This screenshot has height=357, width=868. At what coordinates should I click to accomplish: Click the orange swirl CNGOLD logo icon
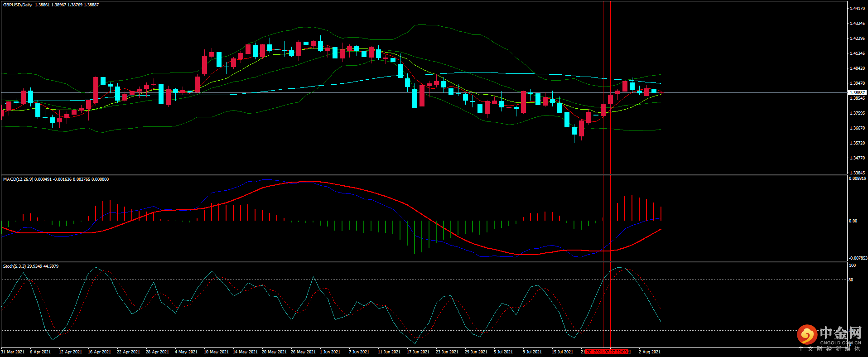(807, 335)
